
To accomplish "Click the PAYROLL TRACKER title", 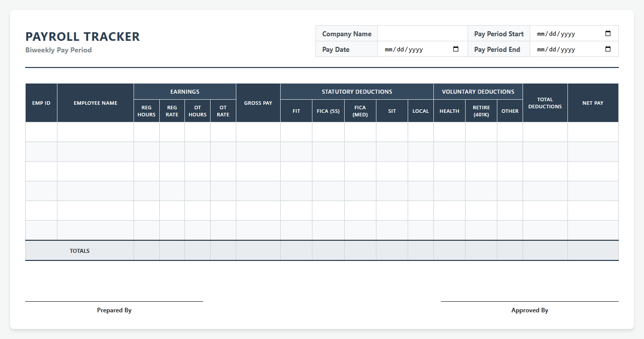I will click(x=83, y=37).
